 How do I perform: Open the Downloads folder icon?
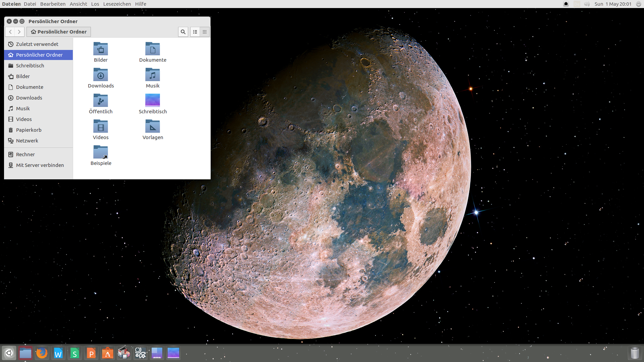pos(101,75)
